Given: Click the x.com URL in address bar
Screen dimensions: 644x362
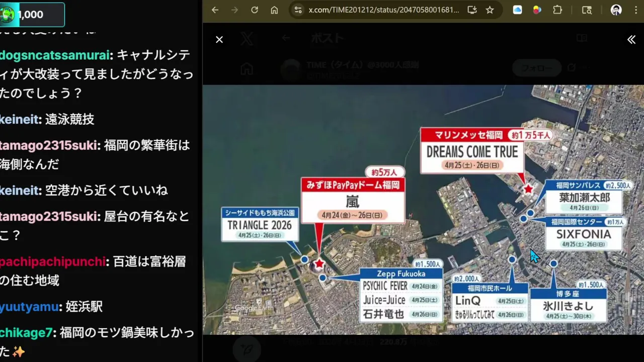Looking at the screenshot, I should [x=384, y=10].
